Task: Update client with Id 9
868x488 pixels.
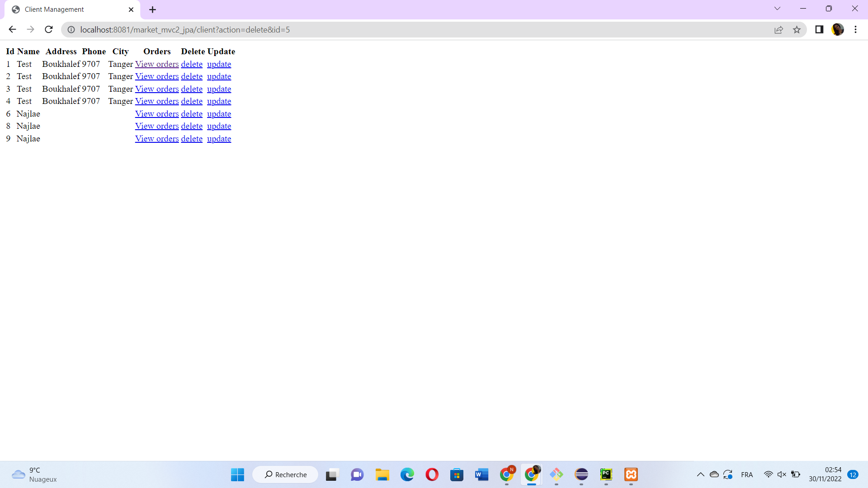Action: (x=219, y=139)
